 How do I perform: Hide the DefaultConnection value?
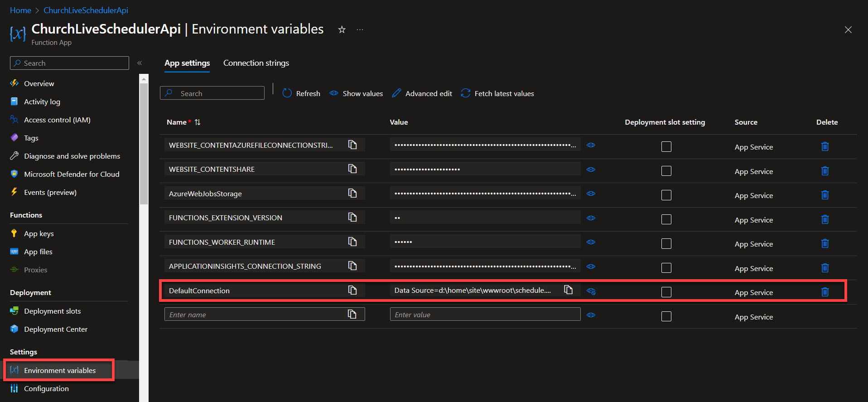[591, 291]
